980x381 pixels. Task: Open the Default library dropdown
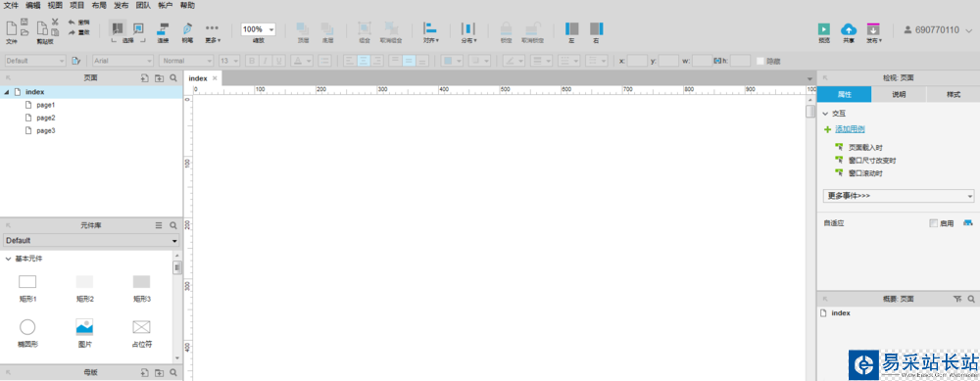click(90, 241)
